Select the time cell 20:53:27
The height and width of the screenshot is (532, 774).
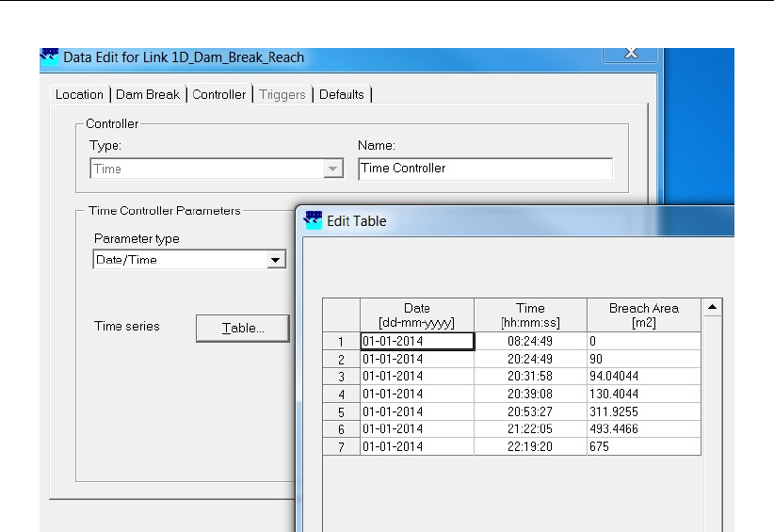tap(531, 411)
